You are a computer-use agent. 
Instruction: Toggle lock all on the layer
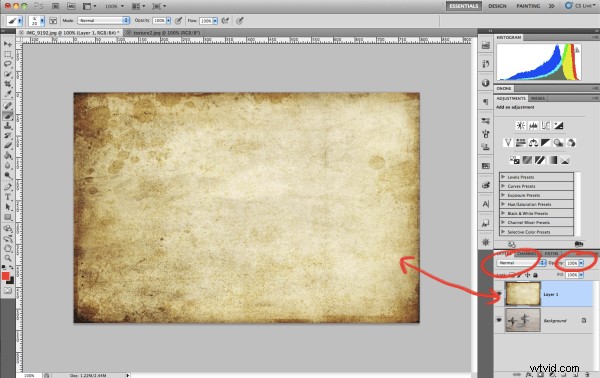(x=535, y=275)
